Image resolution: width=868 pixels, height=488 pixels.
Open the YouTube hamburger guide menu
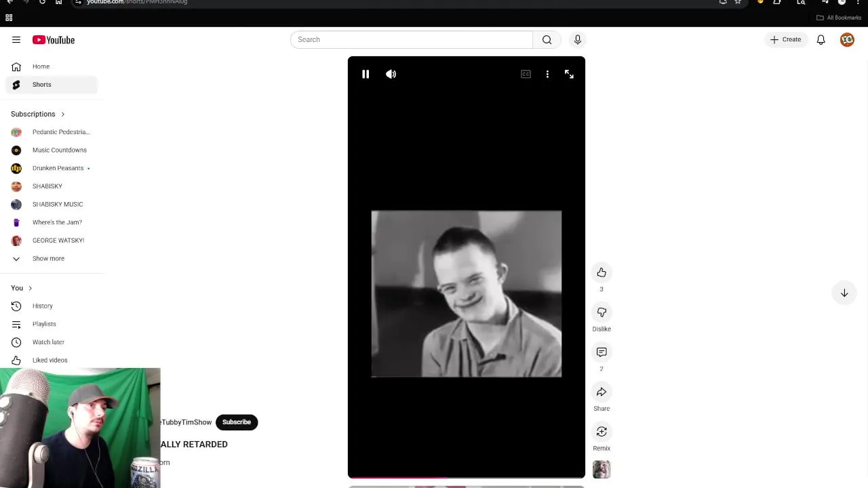tap(16, 40)
